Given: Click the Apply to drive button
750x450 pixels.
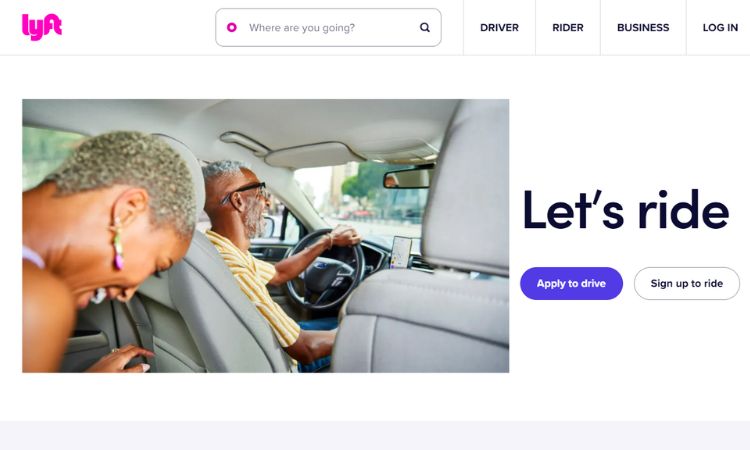Looking at the screenshot, I should pyautogui.click(x=571, y=284).
